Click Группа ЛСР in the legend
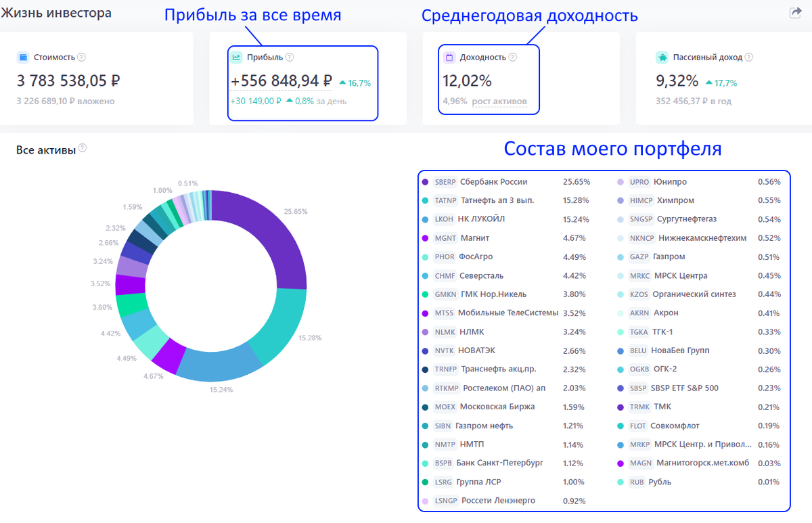The height and width of the screenshot is (523, 812). coord(478,482)
